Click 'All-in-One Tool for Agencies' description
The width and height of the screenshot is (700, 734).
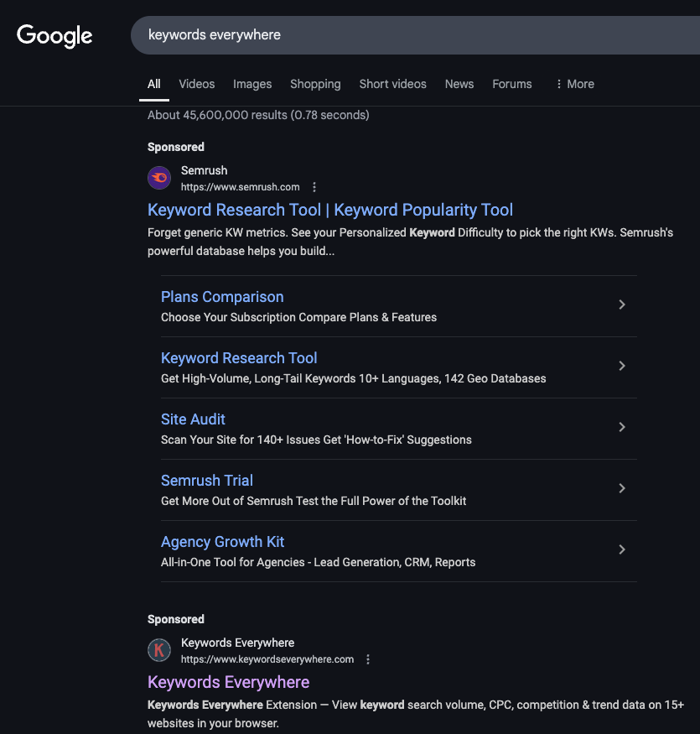point(319,563)
